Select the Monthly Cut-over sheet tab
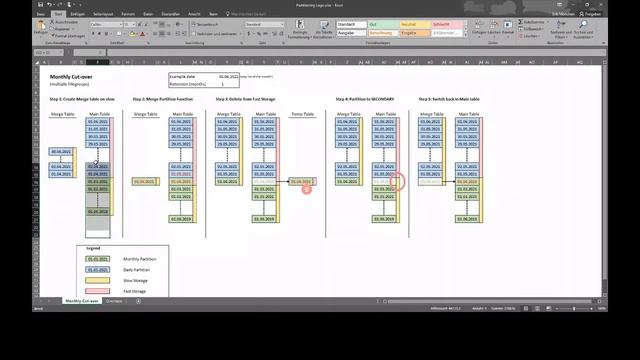The image size is (640, 360). point(82,301)
